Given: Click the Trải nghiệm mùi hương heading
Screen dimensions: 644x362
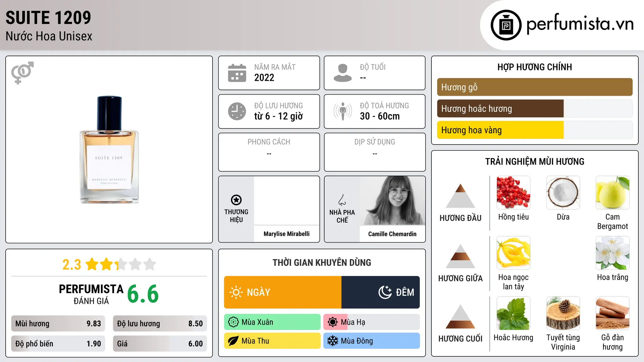Looking at the screenshot, I should (535, 162).
